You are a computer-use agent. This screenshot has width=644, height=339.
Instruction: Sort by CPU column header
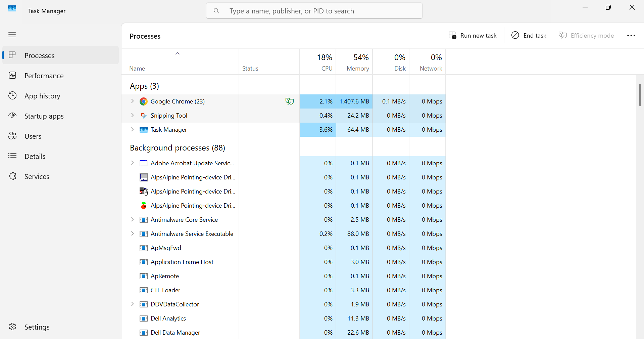click(x=318, y=62)
